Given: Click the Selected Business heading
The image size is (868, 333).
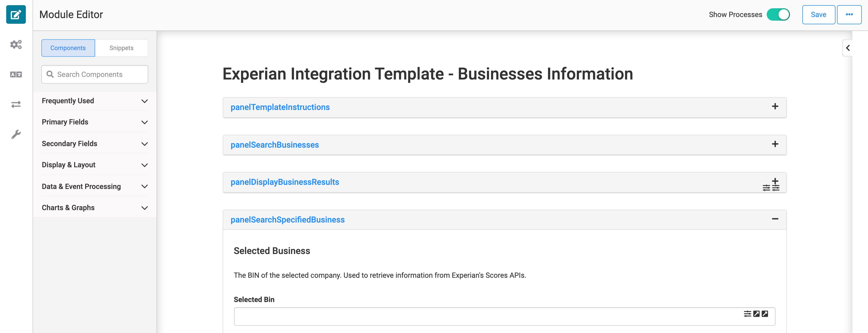Looking at the screenshot, I should click(272, 251).
